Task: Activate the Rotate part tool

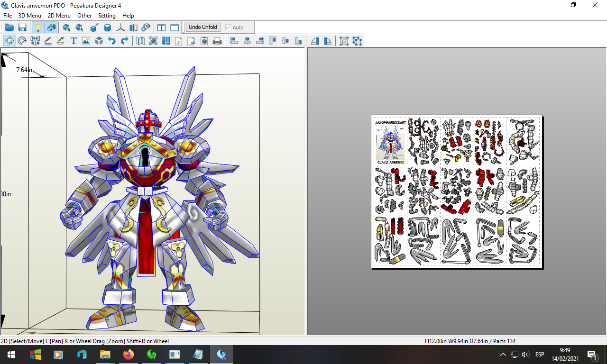Action: (22, 41)
